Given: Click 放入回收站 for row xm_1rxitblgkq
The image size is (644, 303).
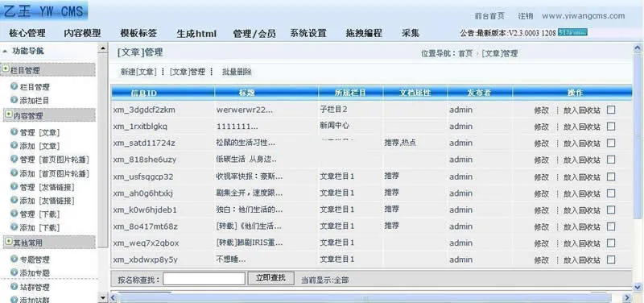Looking at the screenshot, I should tap(581, 127).
